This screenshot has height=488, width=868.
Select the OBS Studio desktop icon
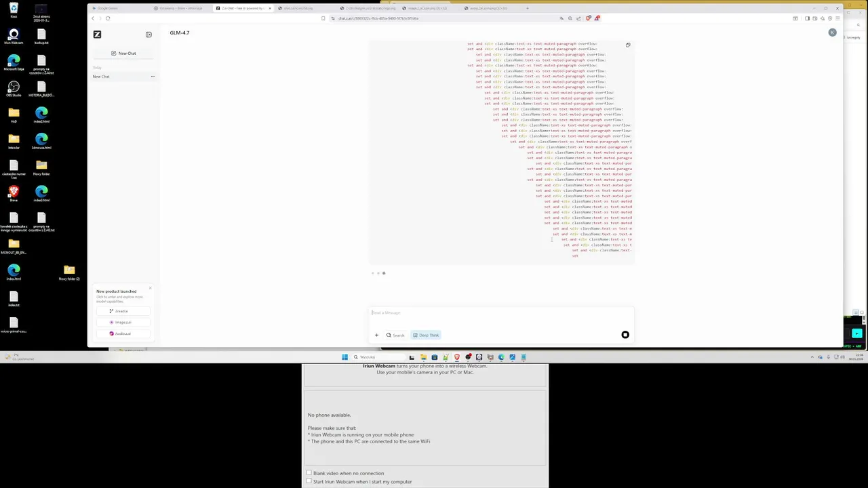14,89
